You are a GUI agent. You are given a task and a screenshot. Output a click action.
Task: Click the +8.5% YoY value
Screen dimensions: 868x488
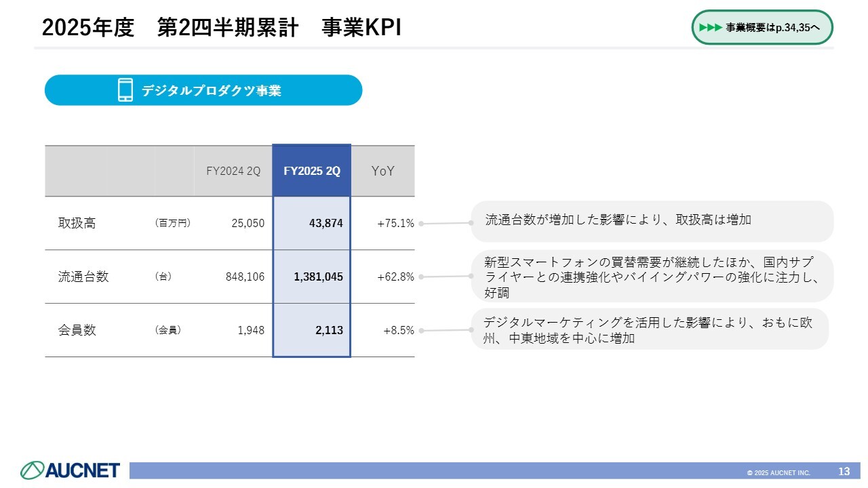point(398,330)
